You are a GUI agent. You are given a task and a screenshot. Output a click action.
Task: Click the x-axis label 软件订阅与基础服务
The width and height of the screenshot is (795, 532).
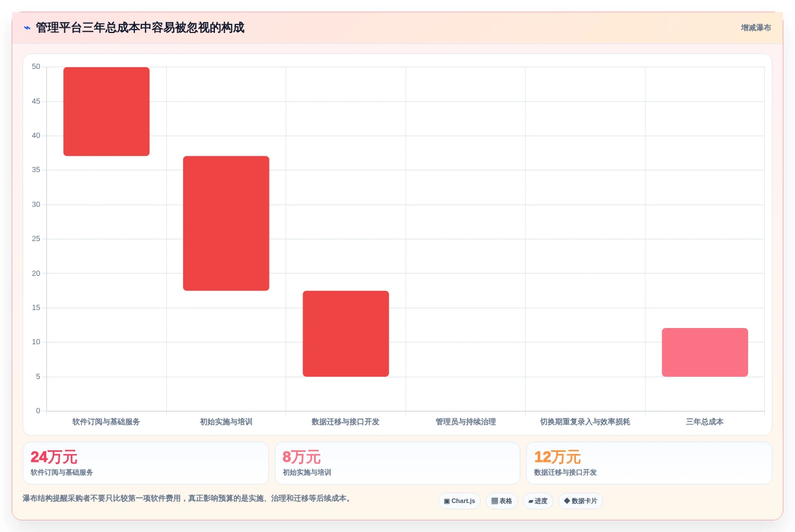pos(106,422)
